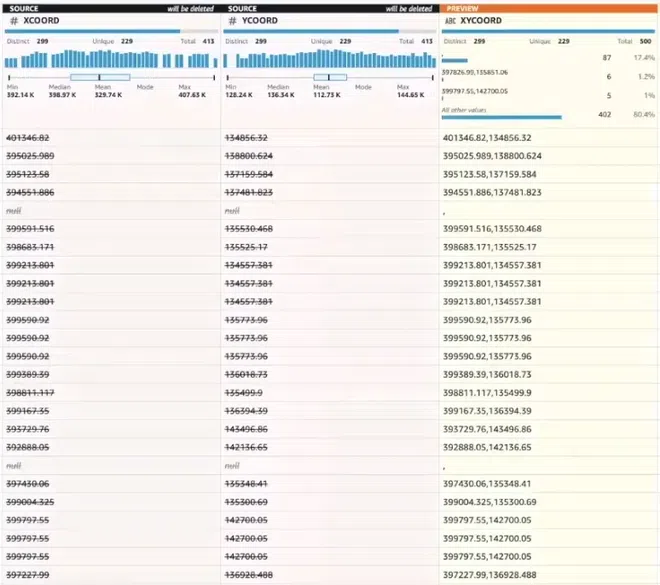This screenshot has width=660, height=585.
Task: Click XCOORD cell 397430.06
Action: (x=27, y=484)
